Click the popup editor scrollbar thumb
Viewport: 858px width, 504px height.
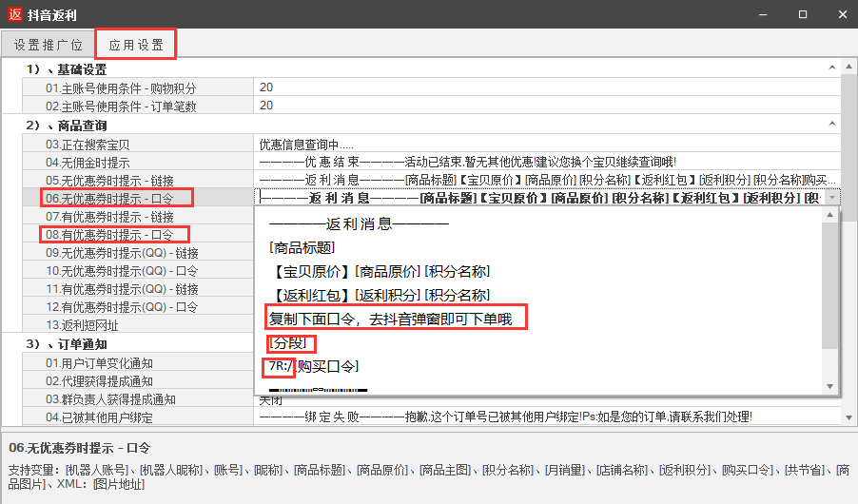click(830, 285)
